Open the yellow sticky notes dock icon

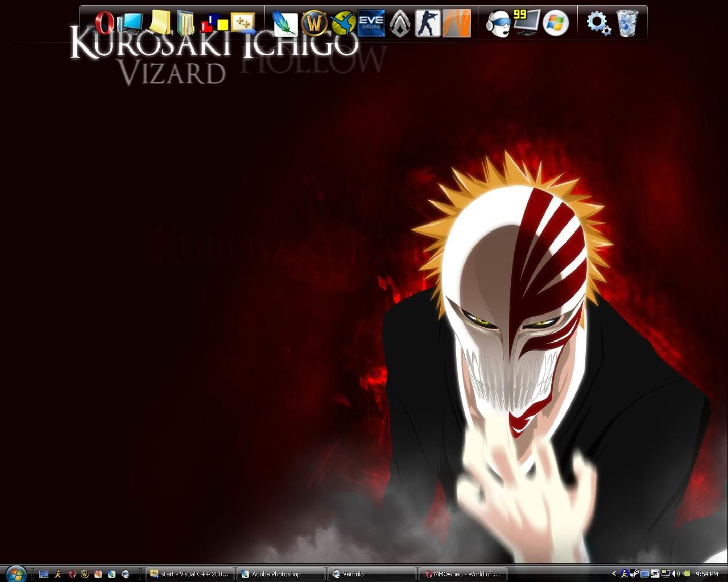coord(159,23)
